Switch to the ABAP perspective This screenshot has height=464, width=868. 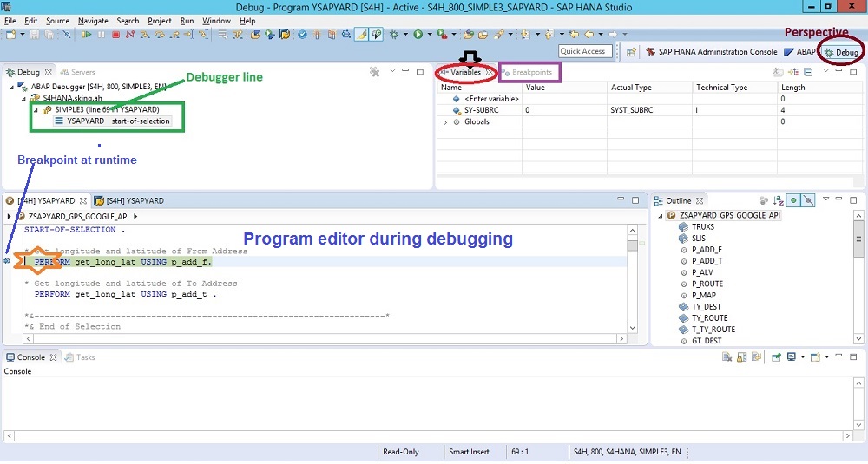[x=800, y=52]
